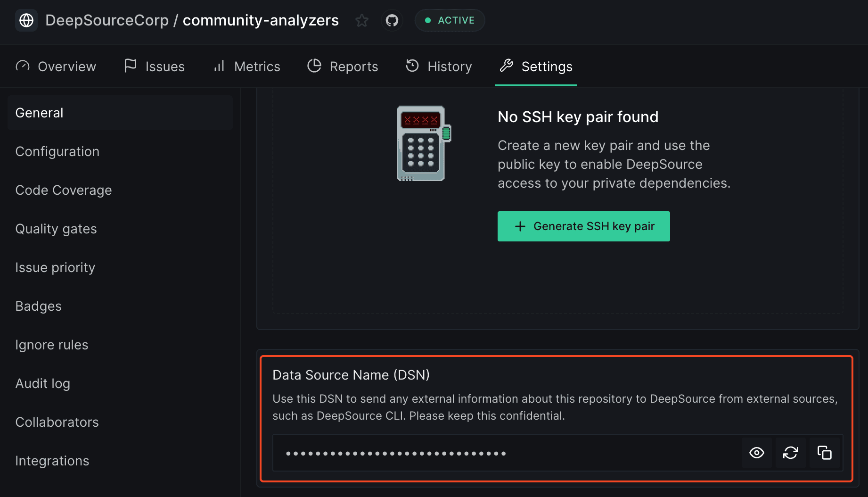Screen dimensions: 868x497
Task: Select the Issues flag icon
Action: coord(131,66)
